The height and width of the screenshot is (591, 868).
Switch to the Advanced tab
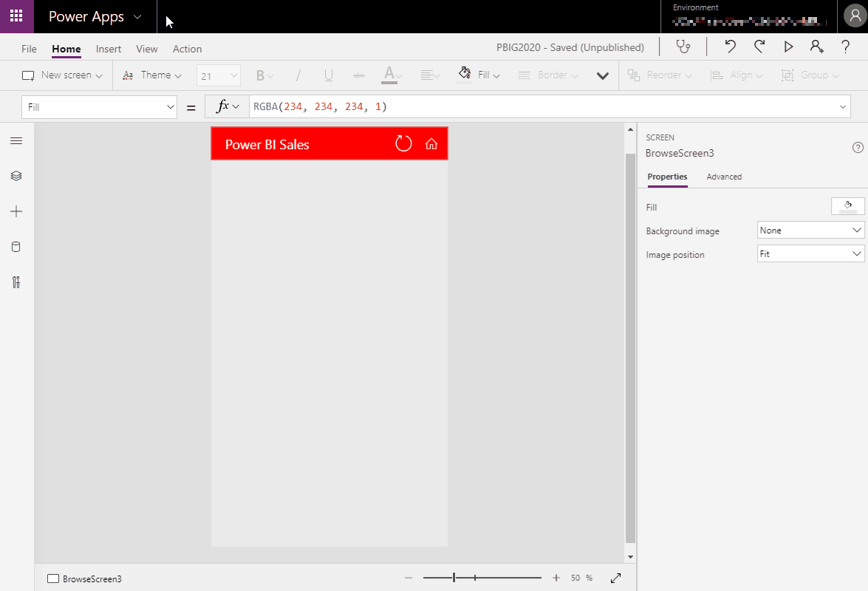724,177
